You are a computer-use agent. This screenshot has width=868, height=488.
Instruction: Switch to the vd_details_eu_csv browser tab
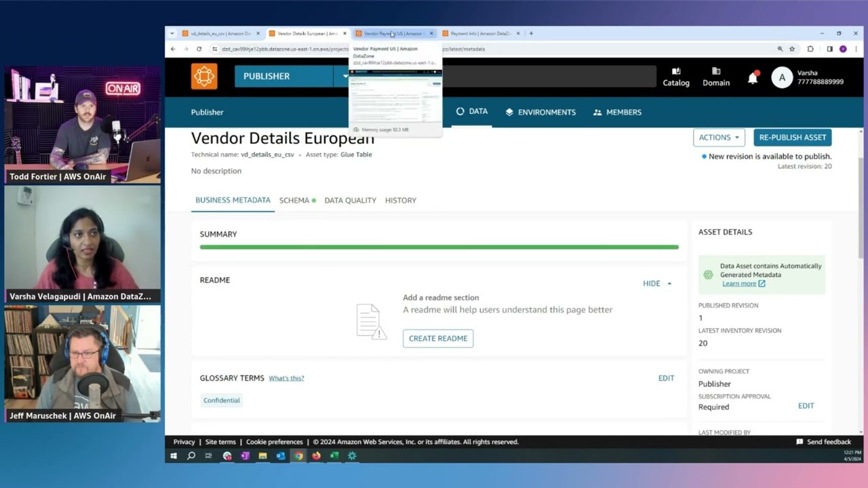[x=220, y=33]
